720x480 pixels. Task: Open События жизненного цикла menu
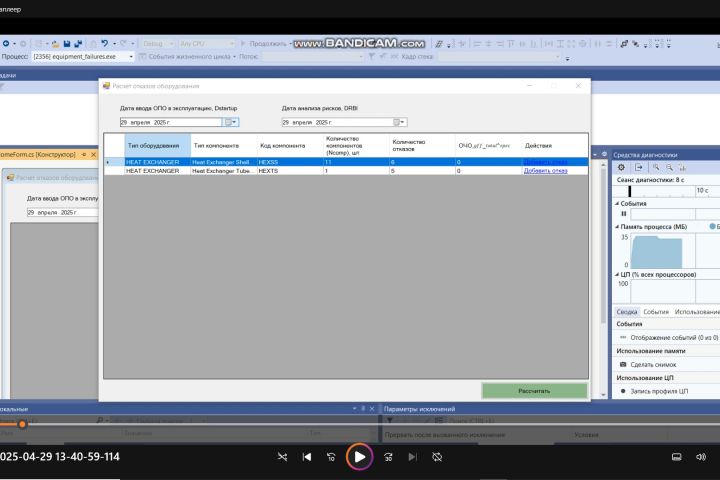(x=188, y=56)
